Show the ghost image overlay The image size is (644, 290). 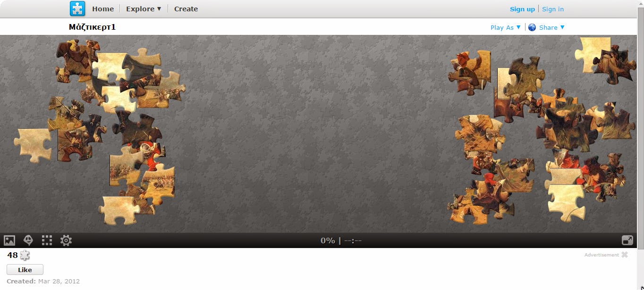click(28, 240)
